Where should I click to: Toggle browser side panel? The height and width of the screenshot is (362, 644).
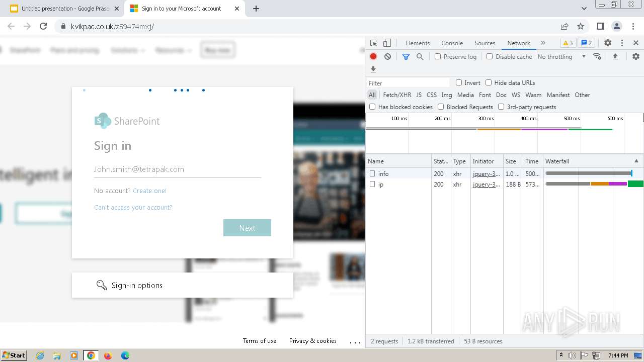click(x=600, y=26)
